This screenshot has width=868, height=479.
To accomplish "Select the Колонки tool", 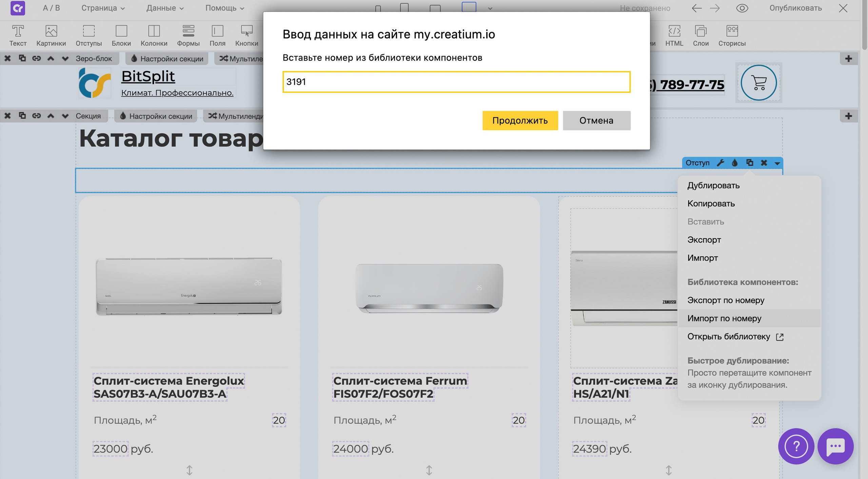I will 154,36.
